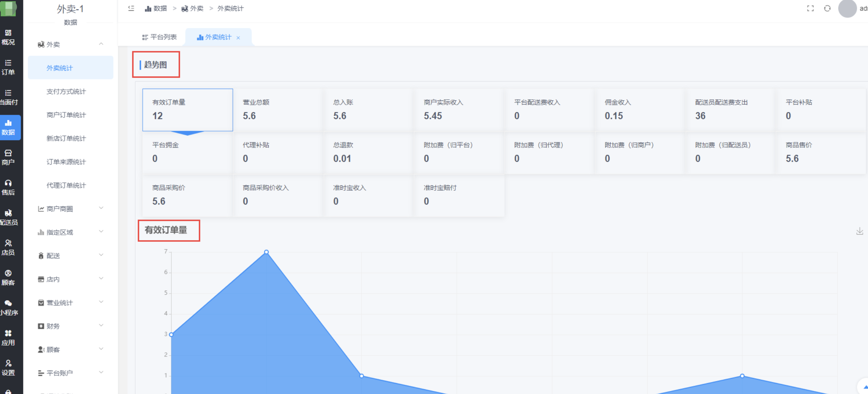
Task: Open 外卖统计 in the submenu
Action: 70,68
